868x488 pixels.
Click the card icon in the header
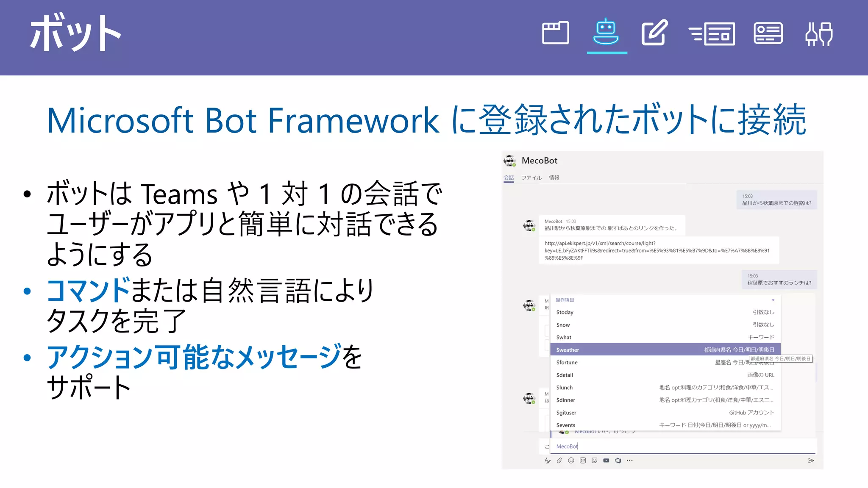click(768, 33)
